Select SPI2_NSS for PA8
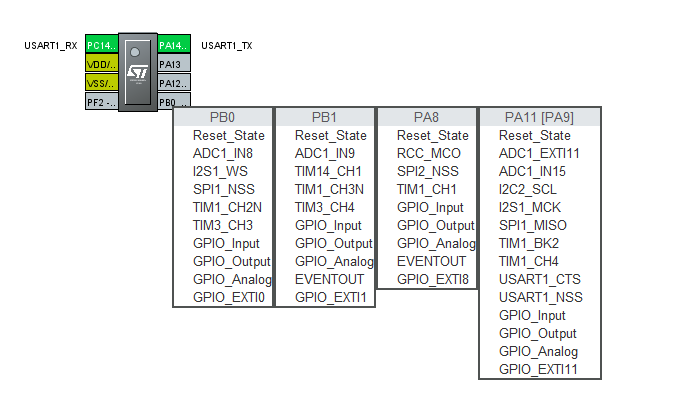 tap(427, 171)
